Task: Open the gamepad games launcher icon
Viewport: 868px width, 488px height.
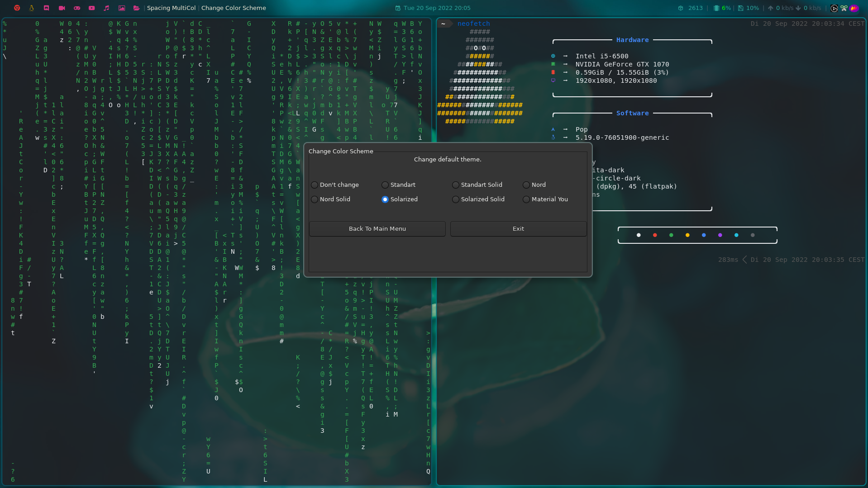Action: click(77, 8)
